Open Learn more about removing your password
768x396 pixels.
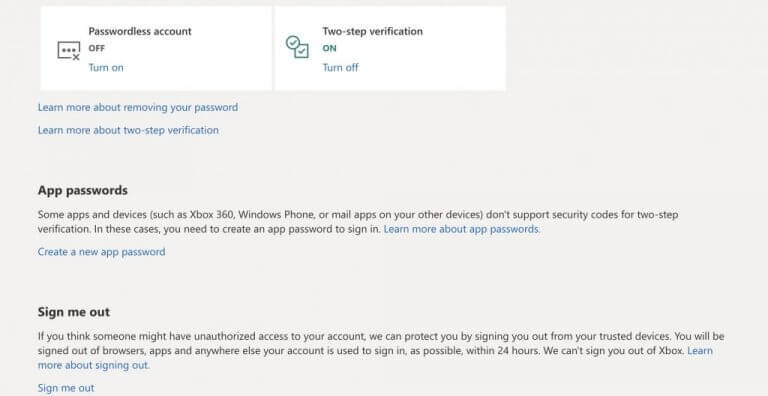pos(138,107)
